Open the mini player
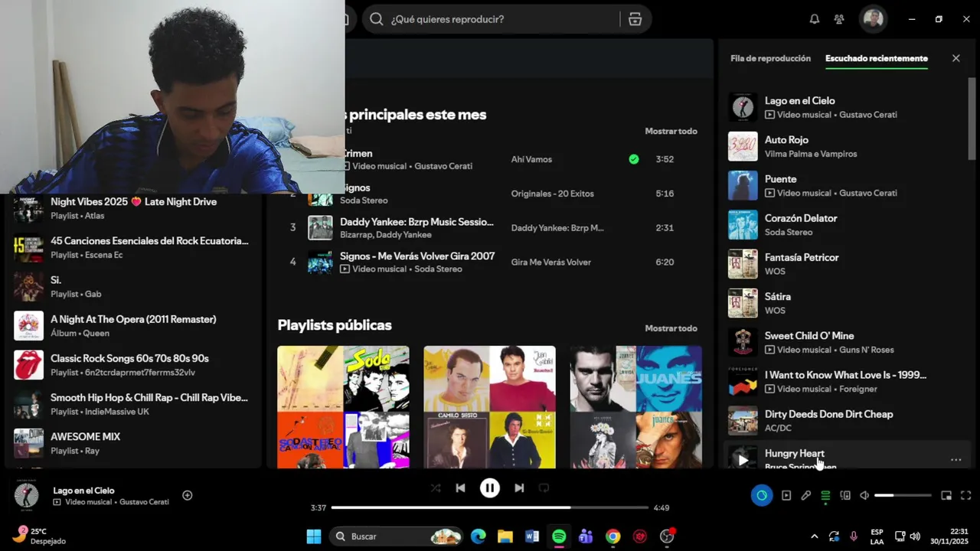Screen dimensions: 980x551 pos(946,495)
